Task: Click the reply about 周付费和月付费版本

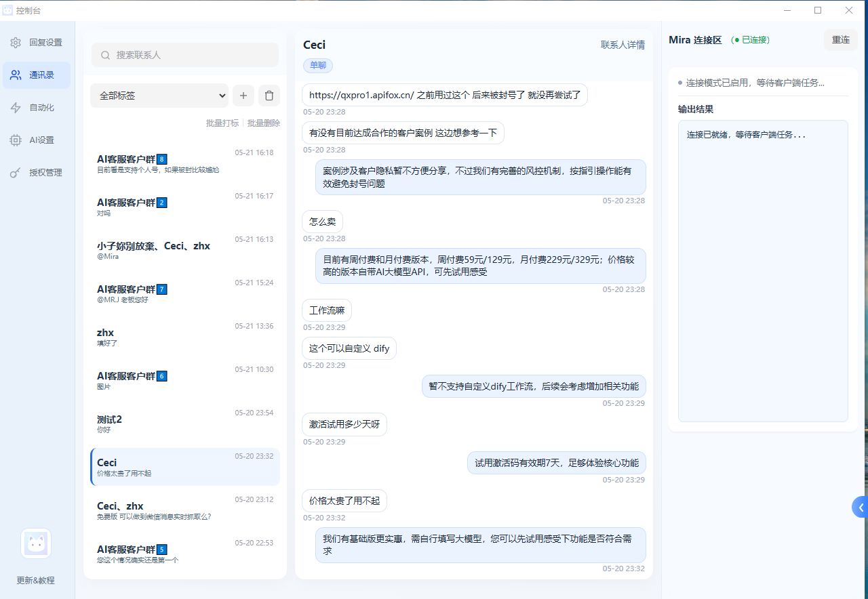Action: 481,266
